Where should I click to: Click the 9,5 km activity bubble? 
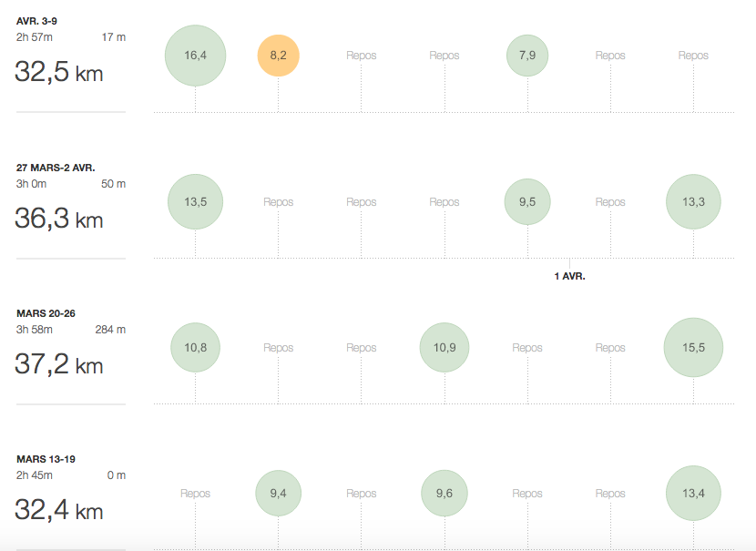coord(527,202)
